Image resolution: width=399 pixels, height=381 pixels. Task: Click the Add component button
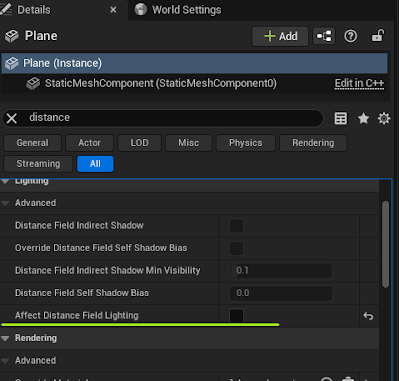tap(280, 36)
